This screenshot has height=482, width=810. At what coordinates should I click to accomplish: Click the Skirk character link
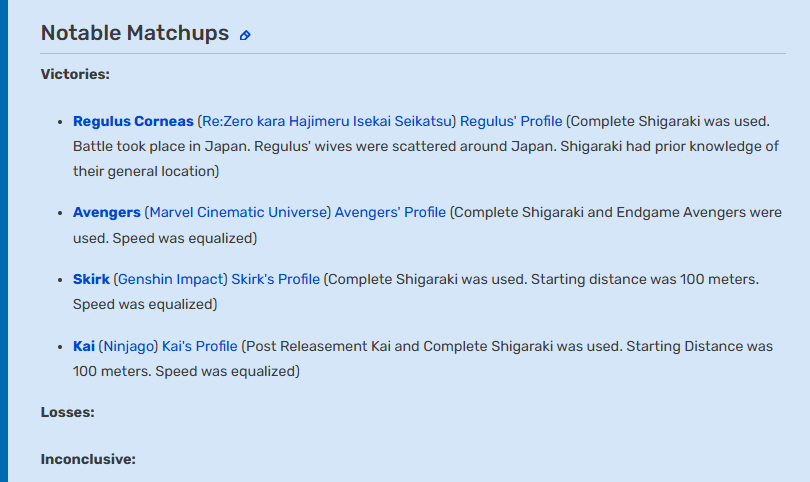point(91,279)
